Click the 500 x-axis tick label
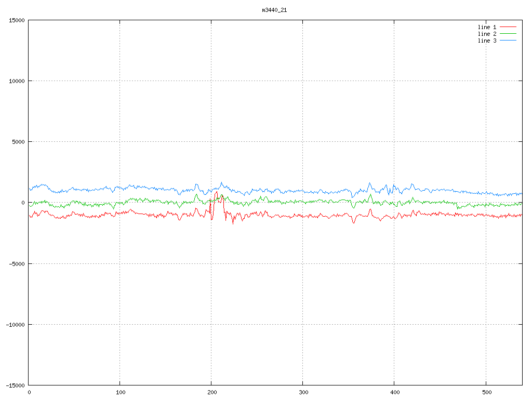Screen dimensions: 532x399 click(x=485, y=393)
